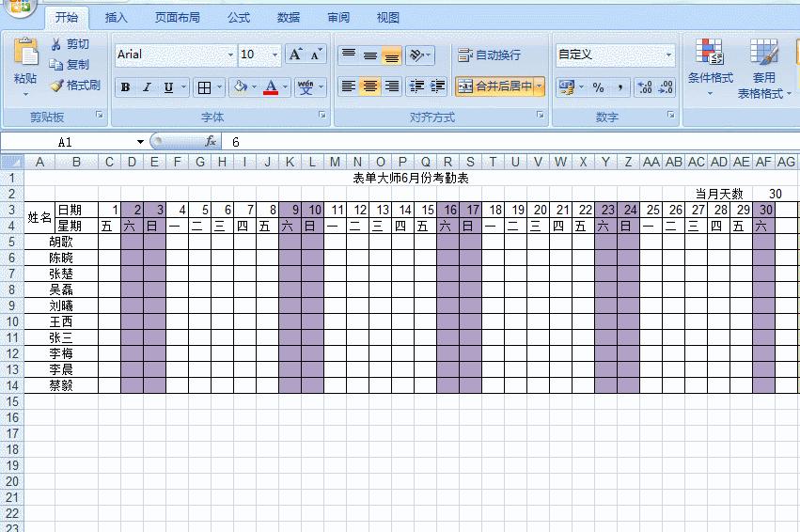Toggle Wrap Text (自动换行)

coord(489,55)
